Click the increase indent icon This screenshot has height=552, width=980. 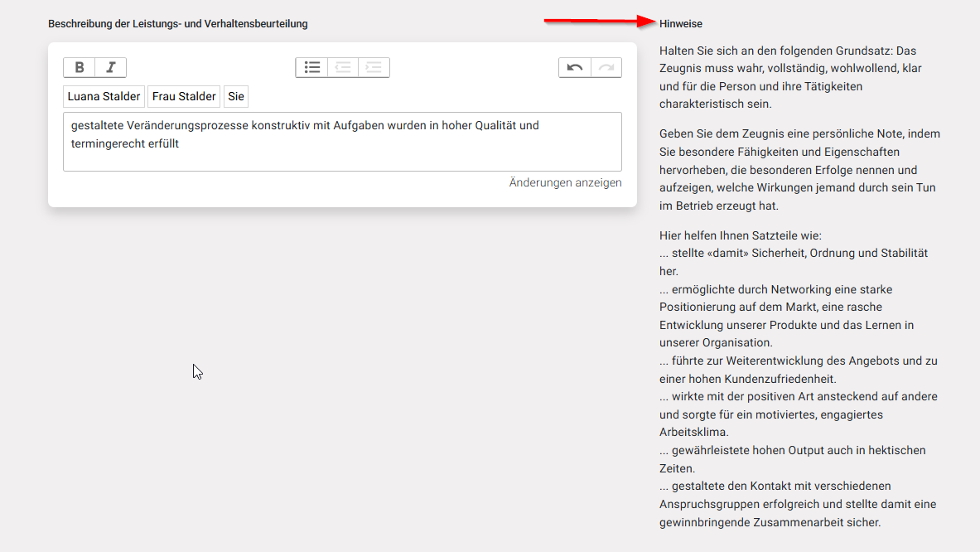(373, 67)
